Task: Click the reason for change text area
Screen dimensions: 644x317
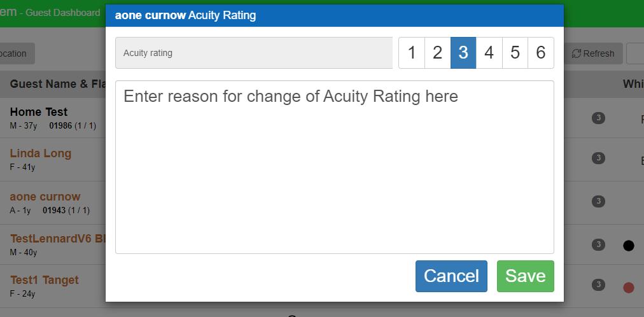Action: (x=334, y=167)
